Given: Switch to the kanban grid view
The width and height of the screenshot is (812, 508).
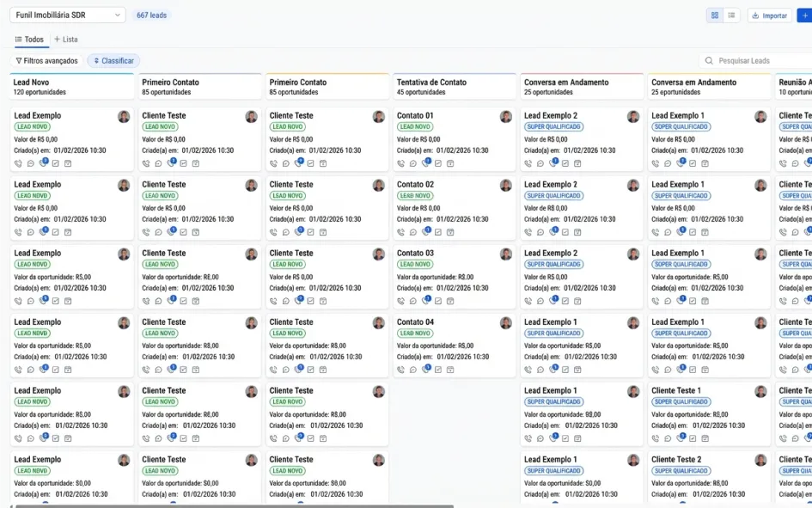Looking at the screenshot, I should point(715,15).
